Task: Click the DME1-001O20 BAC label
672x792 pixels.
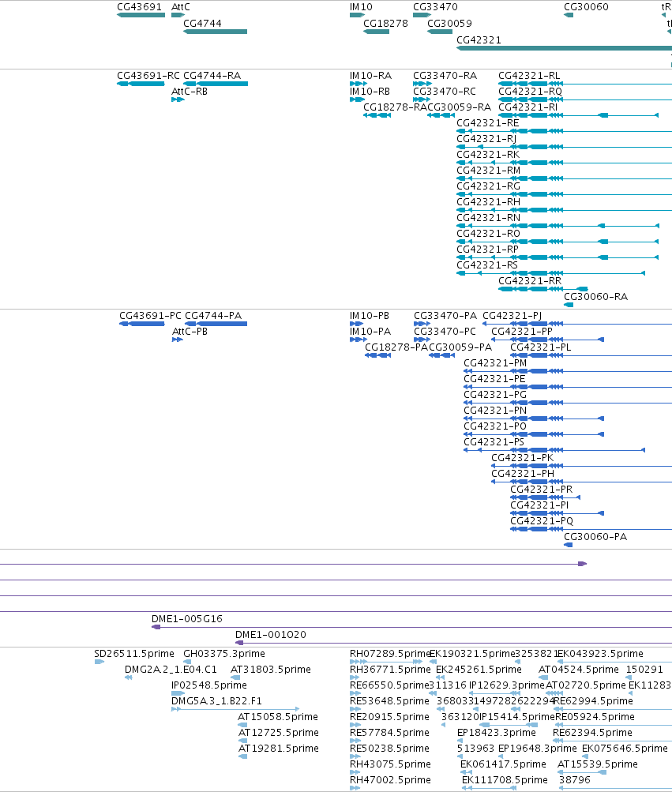Action: 271,635
